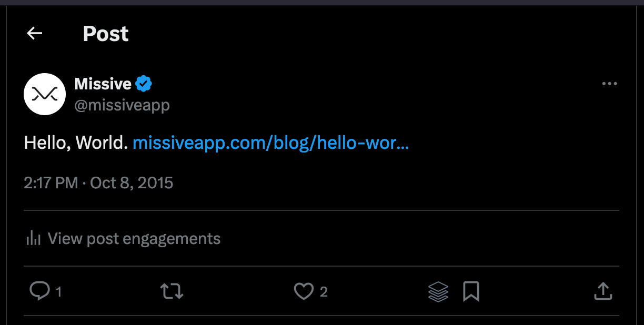Click the Post page title
The image size is (644, 325).
coord(105,33)
